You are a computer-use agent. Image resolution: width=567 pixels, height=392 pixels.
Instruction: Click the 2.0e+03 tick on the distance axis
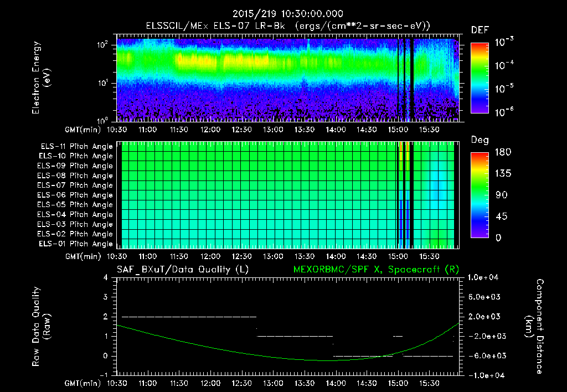(484, 317)
